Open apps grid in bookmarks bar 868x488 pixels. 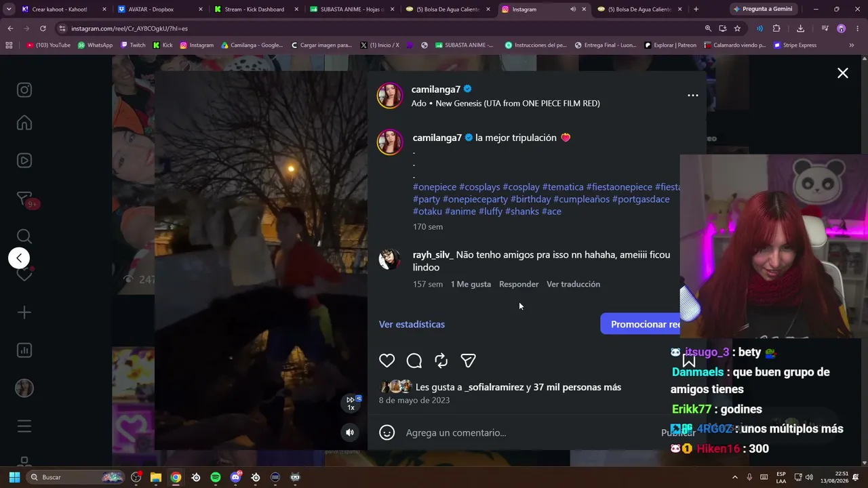[x=9, y=45]
